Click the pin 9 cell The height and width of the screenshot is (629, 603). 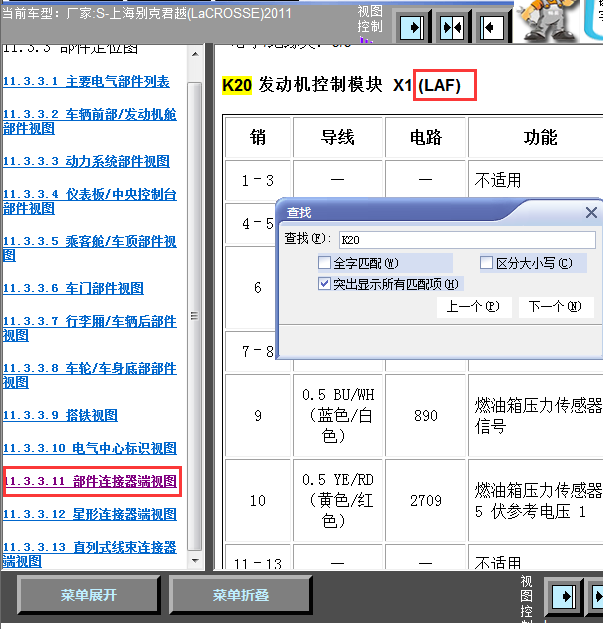click(x=258, y=416)
